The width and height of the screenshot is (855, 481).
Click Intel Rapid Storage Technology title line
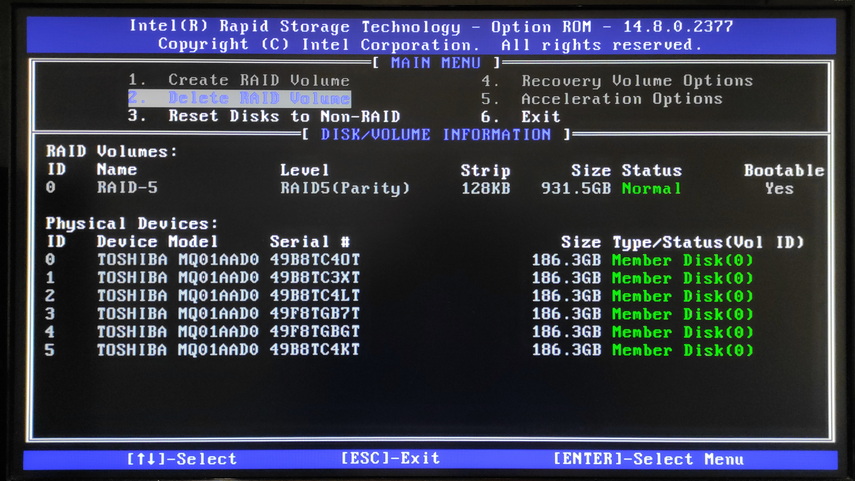[x=431, y=27]
